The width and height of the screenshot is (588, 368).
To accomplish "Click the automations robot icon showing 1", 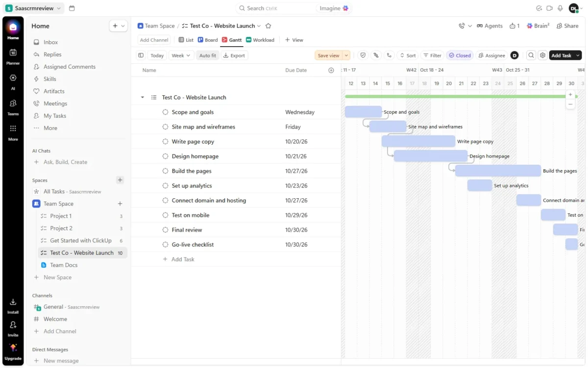I will [514, 26].
